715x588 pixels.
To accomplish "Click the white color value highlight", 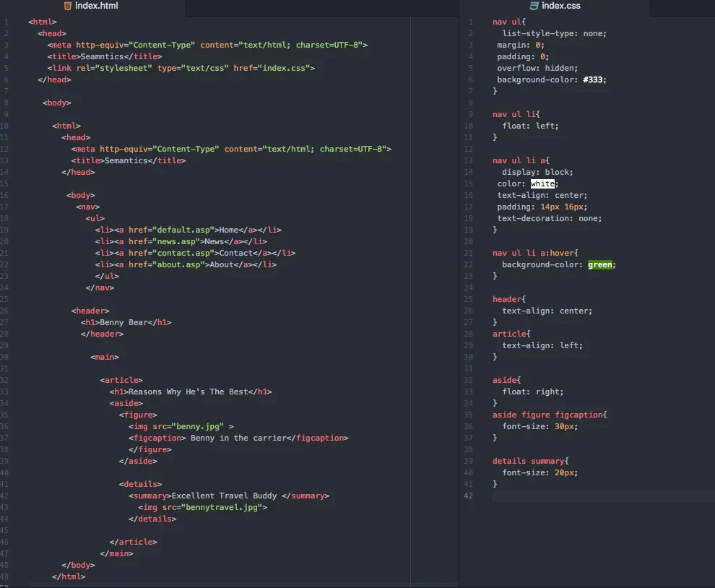I will 542,183.
